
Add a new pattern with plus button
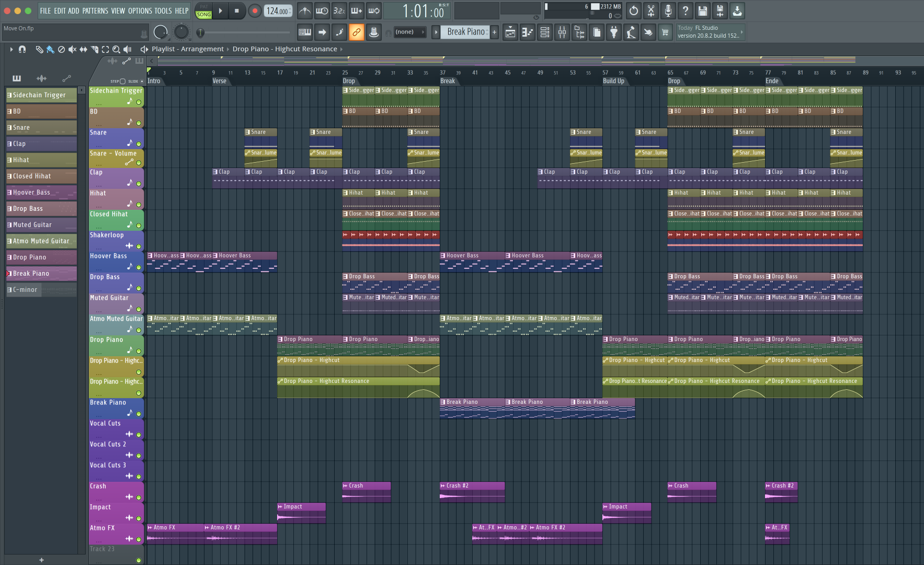[494, 32]
